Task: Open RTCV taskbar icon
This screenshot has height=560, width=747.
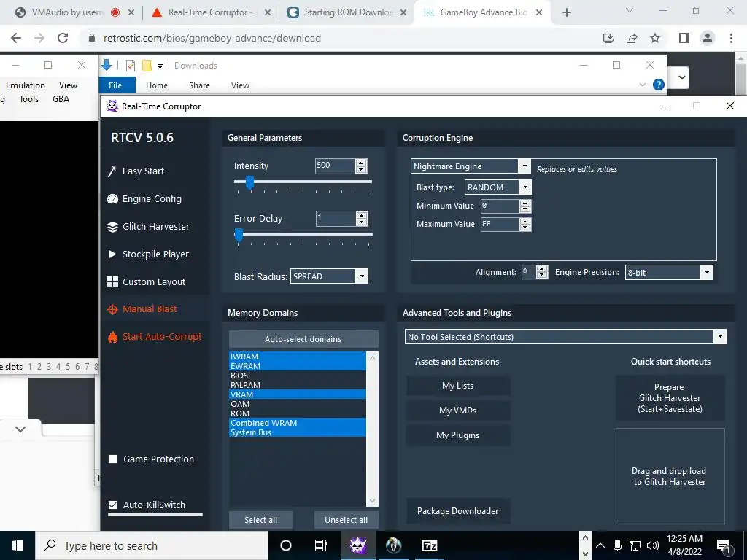Action: click(x=357, y=545)
